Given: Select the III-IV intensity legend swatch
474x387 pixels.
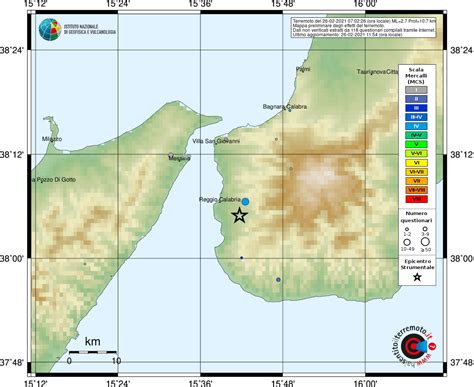Looking at the screenshot, I should click(x=416, y=117).
